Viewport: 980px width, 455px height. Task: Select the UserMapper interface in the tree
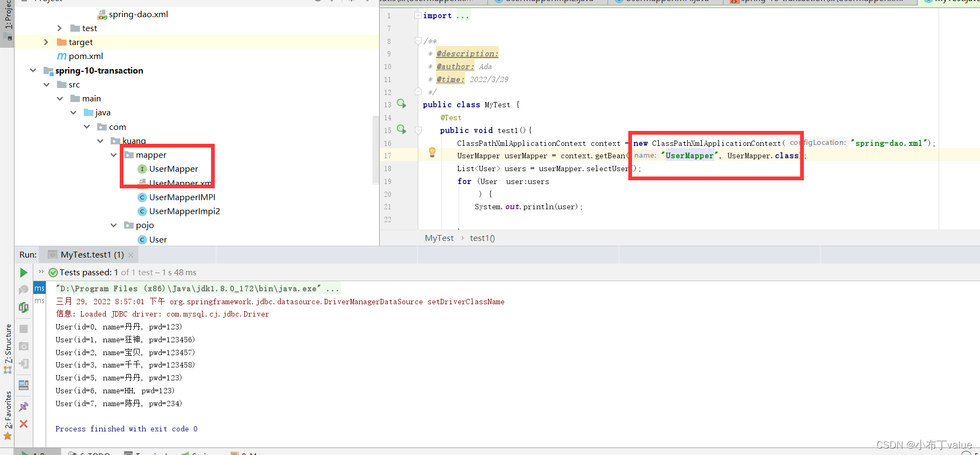tap(173, 168)
